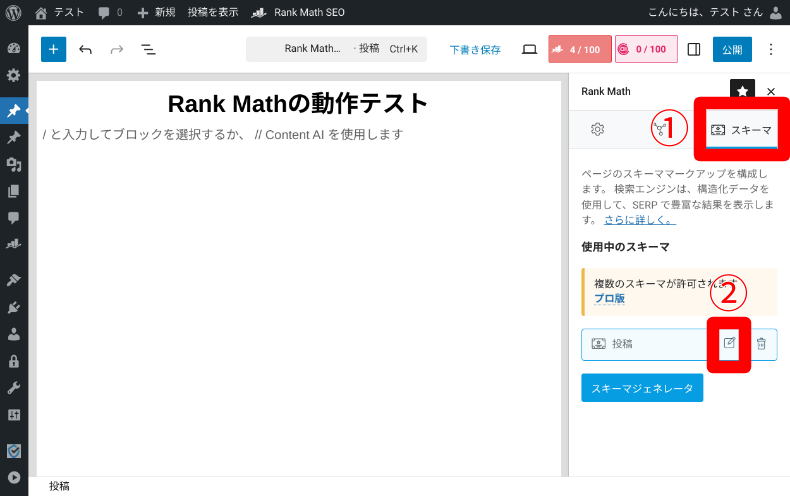The image size is (790, 496).
Task: Click the Content AI score 0/100 button
Action: point(645,49)
